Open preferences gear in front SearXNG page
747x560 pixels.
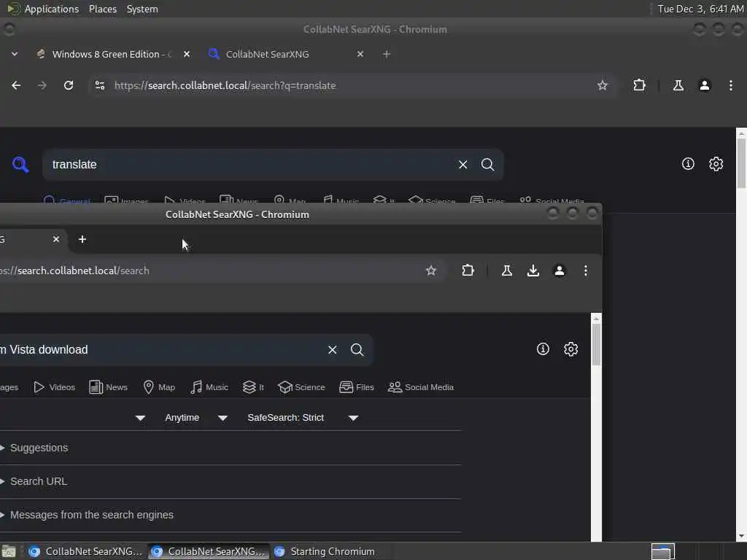(570, 349)
